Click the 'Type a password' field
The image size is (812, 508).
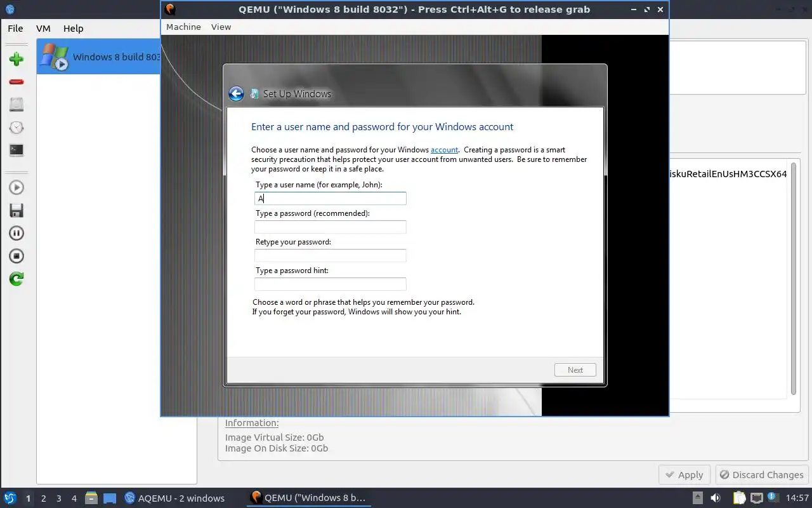(x=330, y=227)
